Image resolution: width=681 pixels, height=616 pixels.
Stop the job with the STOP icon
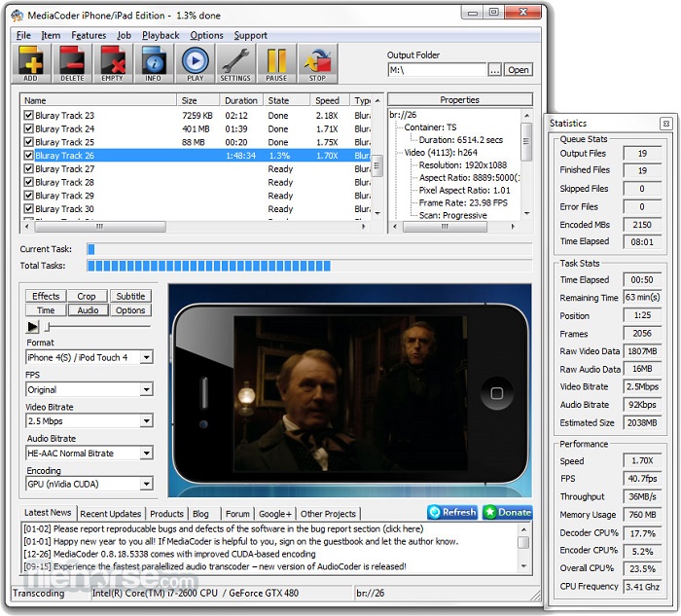317,64
